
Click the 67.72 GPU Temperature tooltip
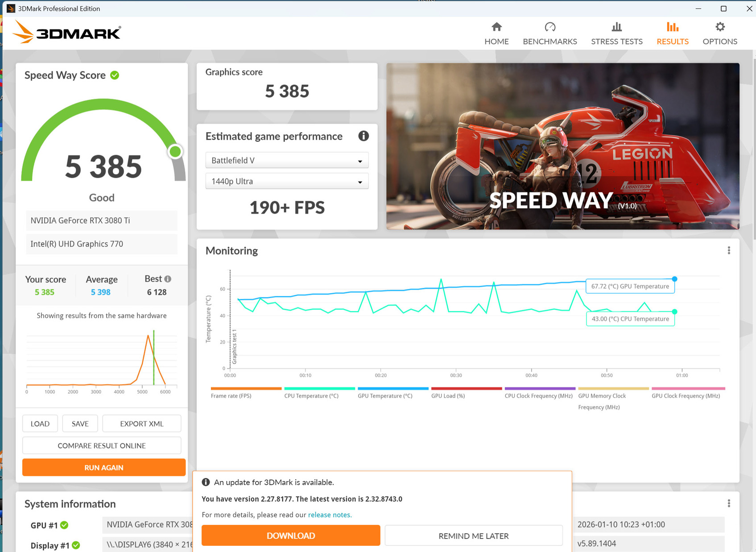click(x=630, y=286)
